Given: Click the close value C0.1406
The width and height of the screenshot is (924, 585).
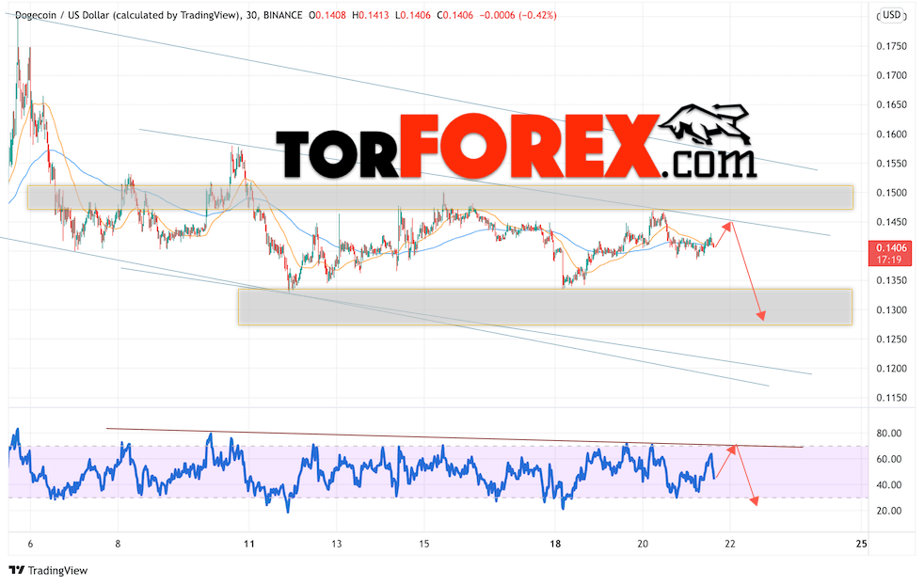Looking at the screenshot, I should [454, 15].
